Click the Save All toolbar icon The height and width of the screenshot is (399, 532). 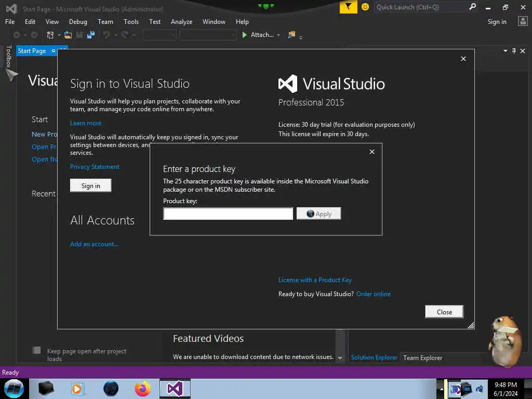(91, 35)
